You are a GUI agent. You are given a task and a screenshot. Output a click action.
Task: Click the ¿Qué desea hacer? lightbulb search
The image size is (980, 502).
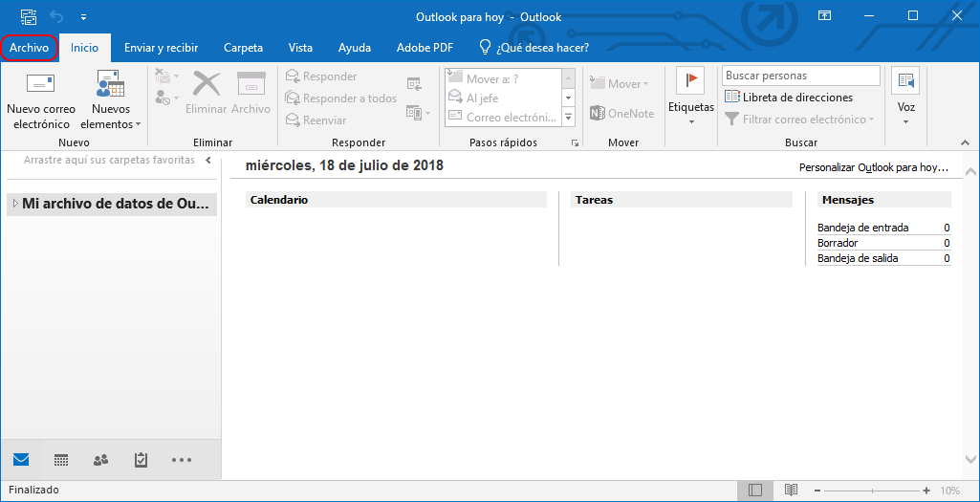[x=534, y=48]
